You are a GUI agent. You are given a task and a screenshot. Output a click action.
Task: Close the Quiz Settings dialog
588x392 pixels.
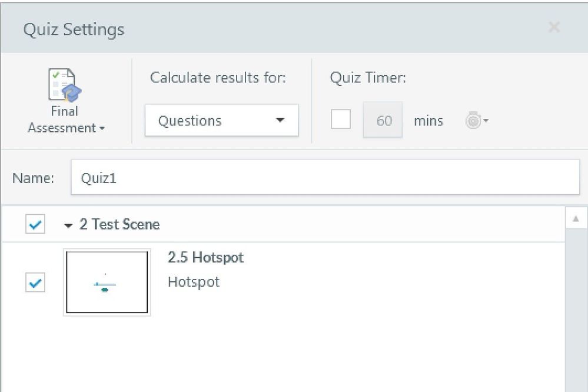(554, 27)
